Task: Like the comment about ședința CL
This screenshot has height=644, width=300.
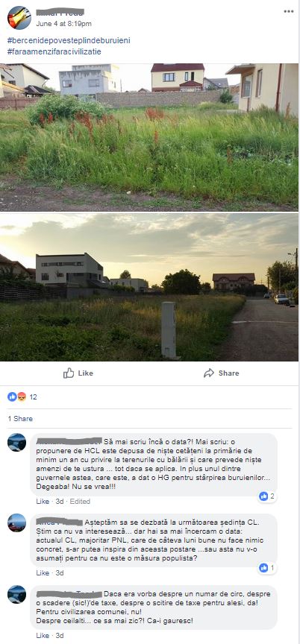Action: pos(43,573)
